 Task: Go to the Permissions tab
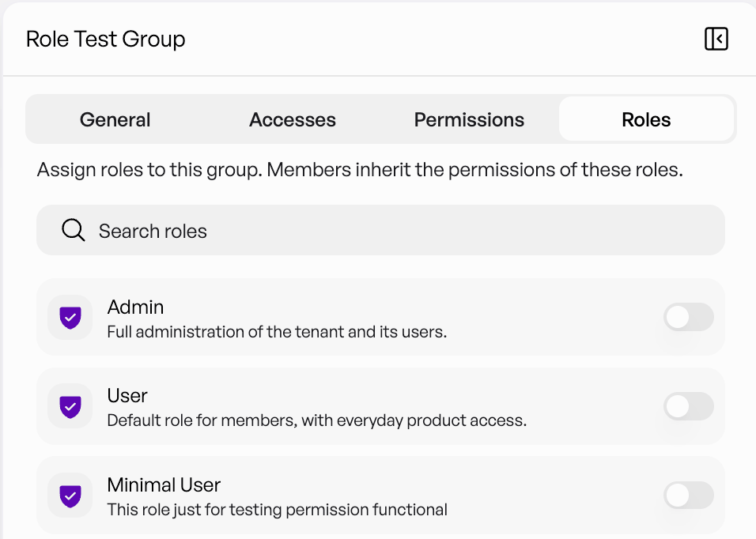point(469,119)
